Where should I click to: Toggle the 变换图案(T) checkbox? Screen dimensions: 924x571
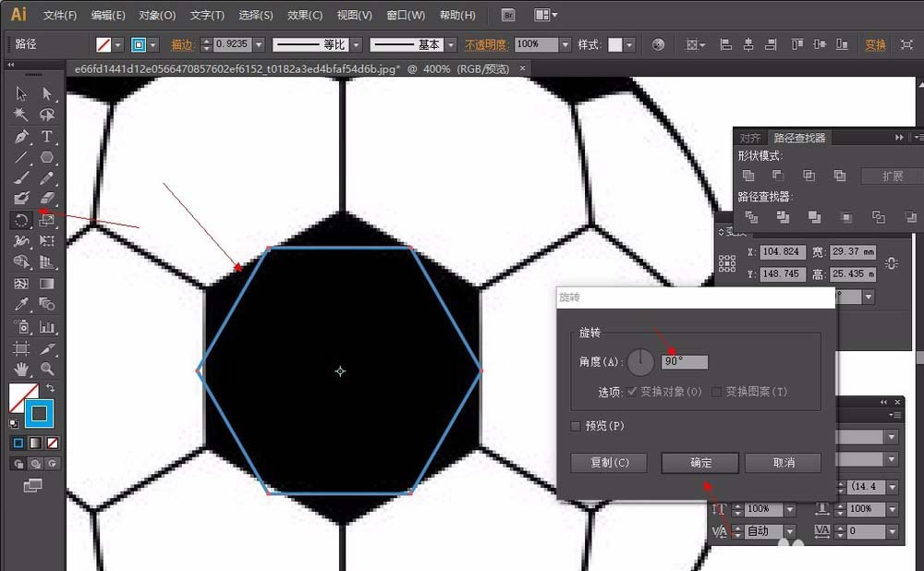[716, 392]
